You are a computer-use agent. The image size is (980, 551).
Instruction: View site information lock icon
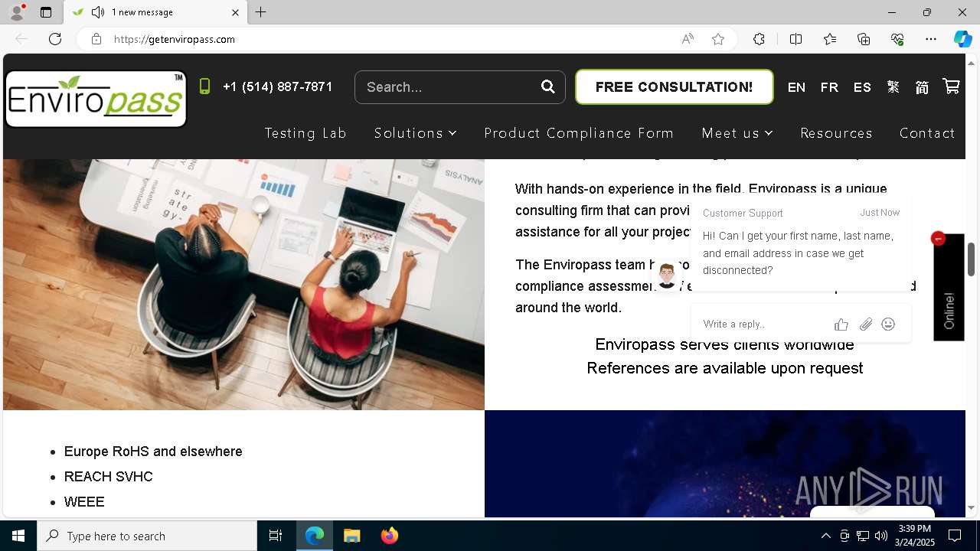click(x=96, y=39)
